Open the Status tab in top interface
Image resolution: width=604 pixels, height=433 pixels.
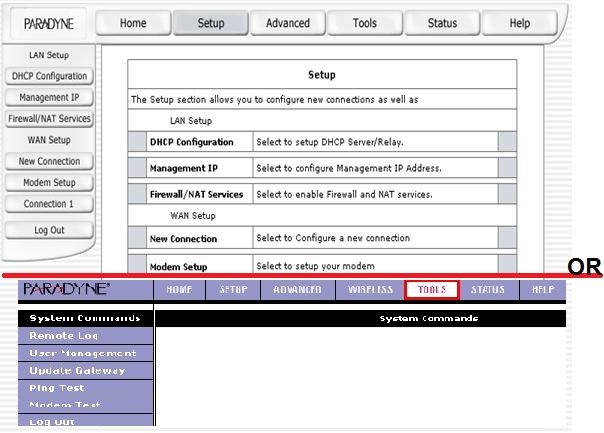coord(442,23)
